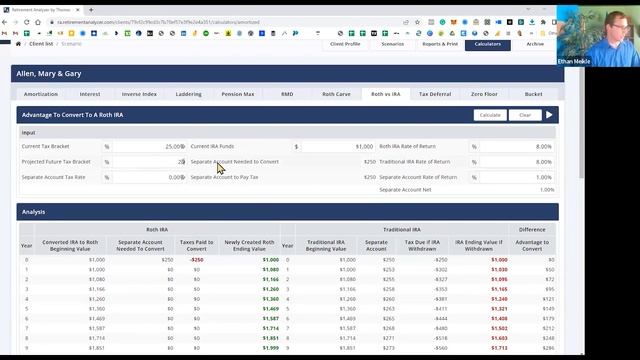Screen dimensions: 640x360
Task: Click the Projected Future Tax Bracket field
Action: point(149,162)
